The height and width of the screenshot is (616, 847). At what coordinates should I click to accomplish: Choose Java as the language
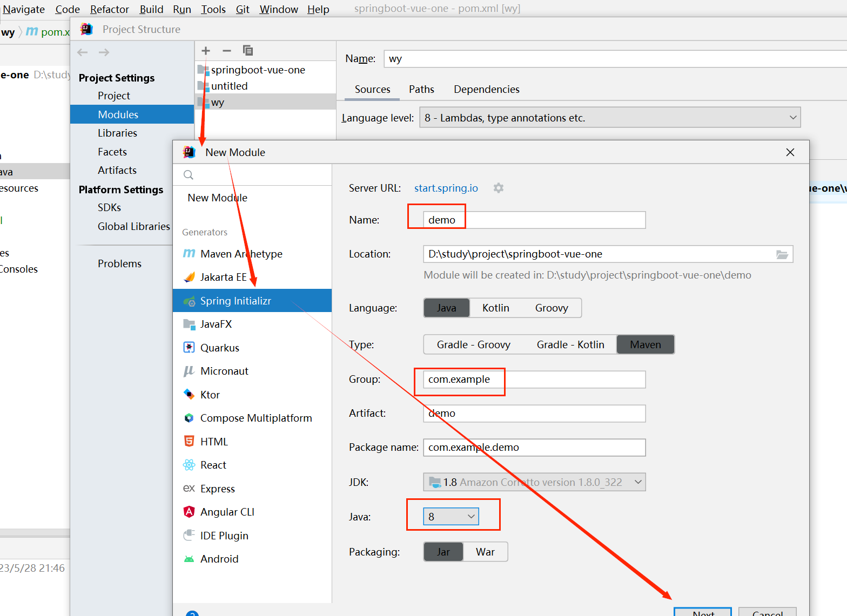tap(447, 308)
